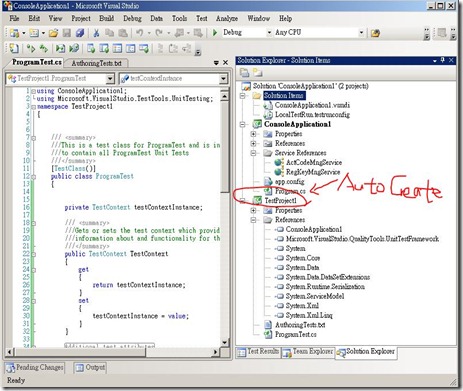Viewport: 463px width, 391px height.
Task: Collapse the class ProgramTest code outline
Action: pos(33,177)
